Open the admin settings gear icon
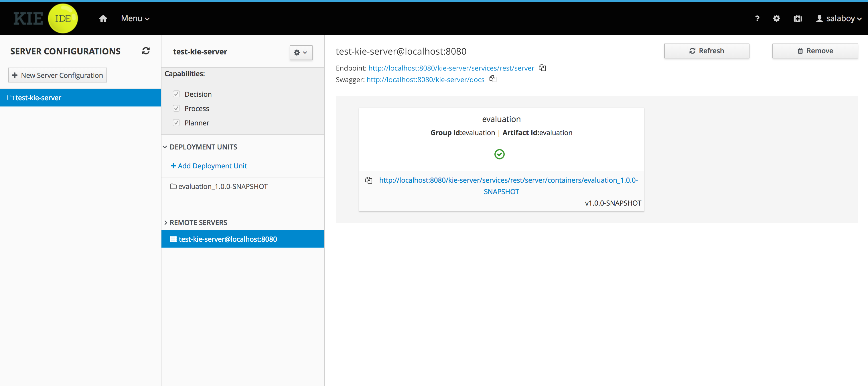The width and height of the screenshot is (868, 386). point(776,19)
